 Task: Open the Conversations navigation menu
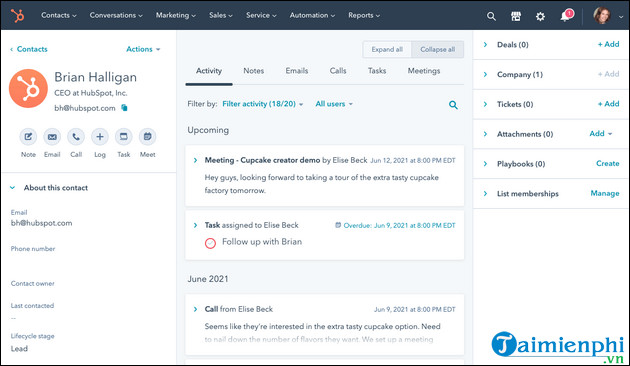[x=116, y=15]
